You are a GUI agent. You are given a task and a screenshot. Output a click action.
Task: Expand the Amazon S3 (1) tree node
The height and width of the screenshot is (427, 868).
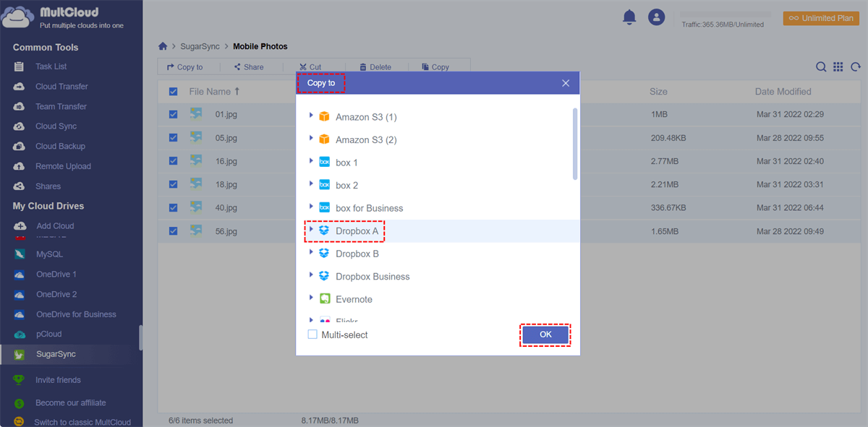[x=311, y=116]
